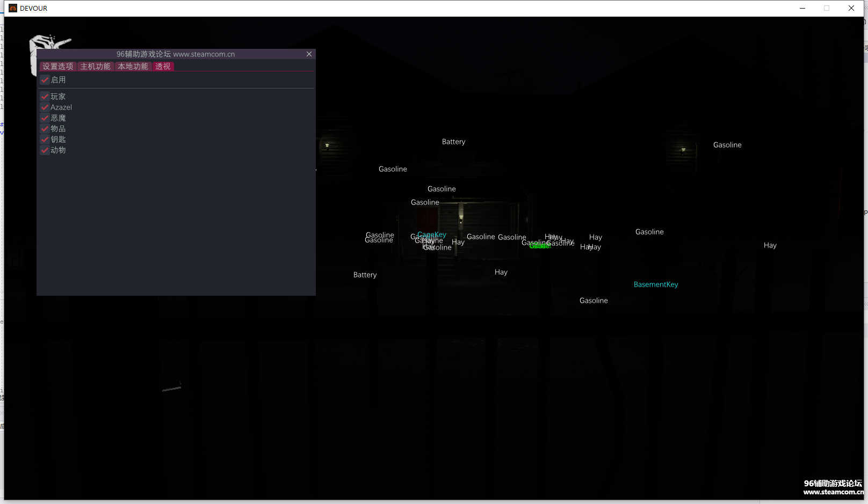The height and width of the screenshot is (504, 868).
Task: Turn off the 物品 checkbox
Action: [x=45, y=129]
